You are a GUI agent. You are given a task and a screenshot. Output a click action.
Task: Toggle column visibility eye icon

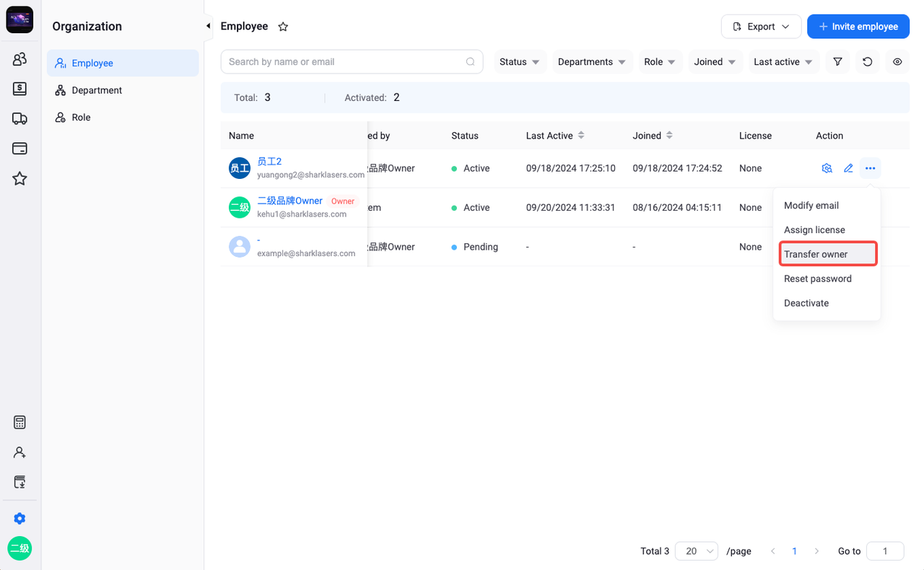coord(897,62)
